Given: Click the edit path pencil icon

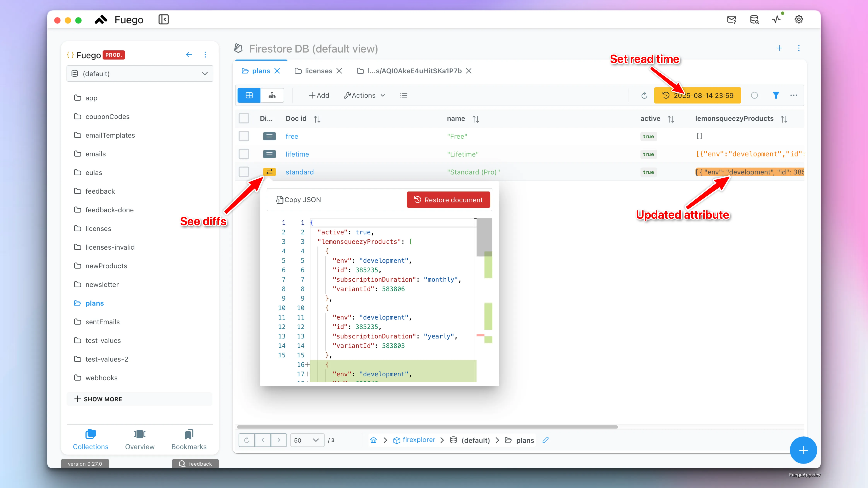Looking at the screenshot, I should (546, 440).
